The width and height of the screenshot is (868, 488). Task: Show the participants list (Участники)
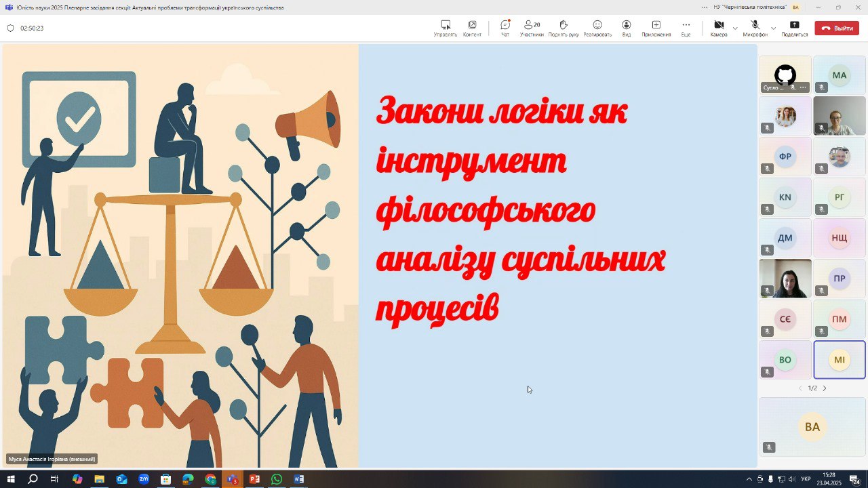(532, 28)
